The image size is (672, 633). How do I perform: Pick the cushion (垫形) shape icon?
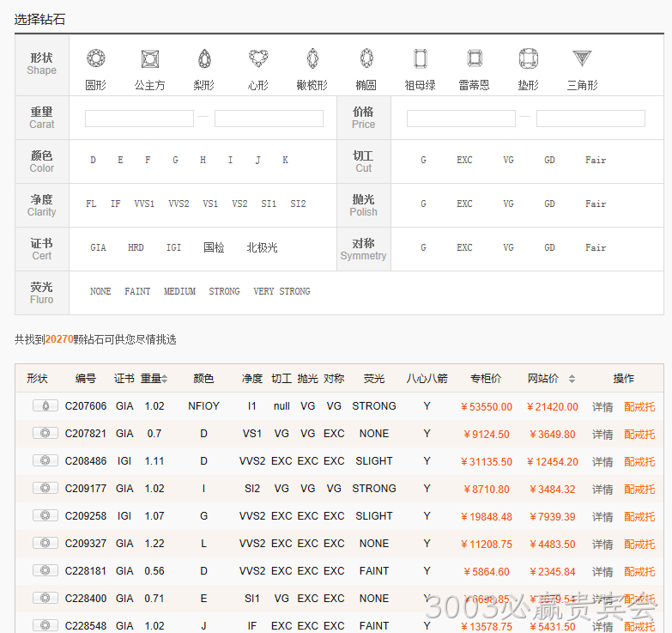pyautogui.click(x=528, y=58)
